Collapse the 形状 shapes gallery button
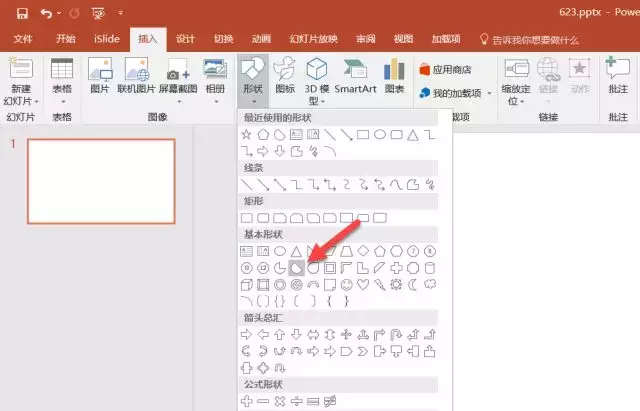Viewport: 640px width, 411px height. click(x=253, y=80)
